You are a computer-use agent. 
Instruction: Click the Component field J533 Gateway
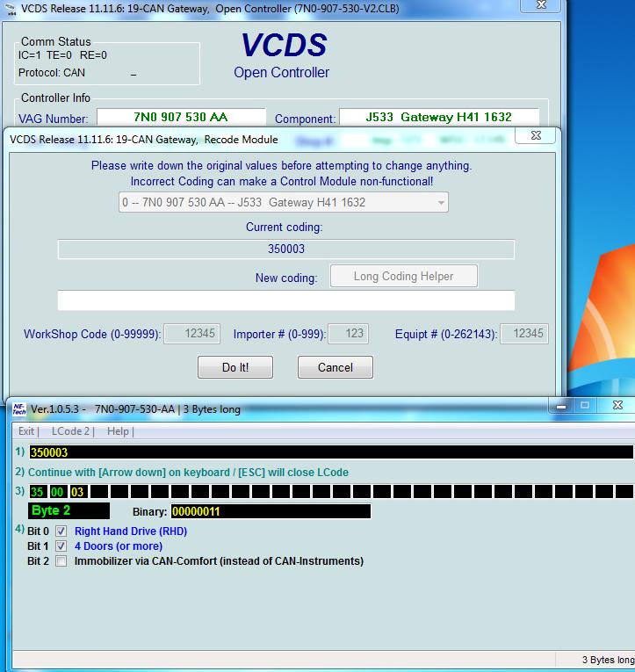[439, 117]
